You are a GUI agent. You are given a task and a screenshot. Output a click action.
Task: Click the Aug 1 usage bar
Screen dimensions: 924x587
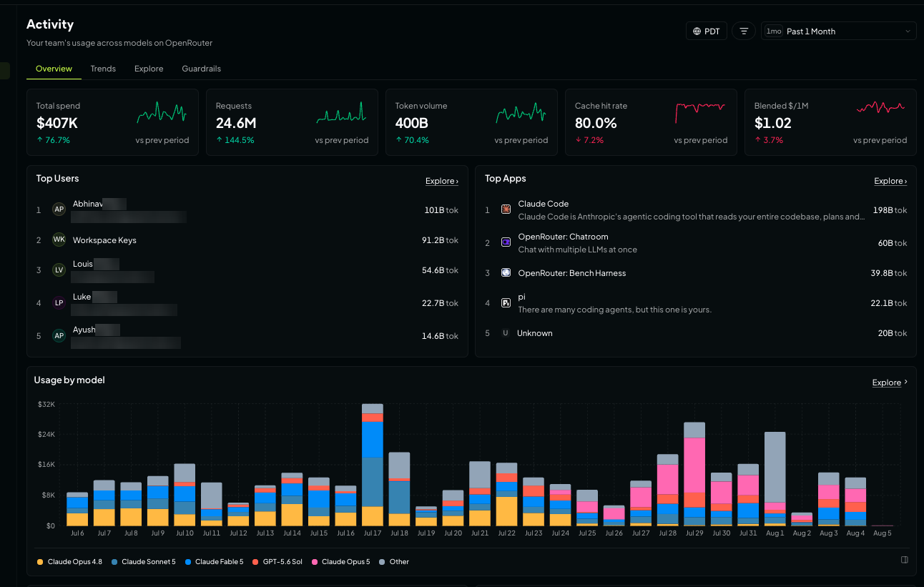click(x=775, y=479)
